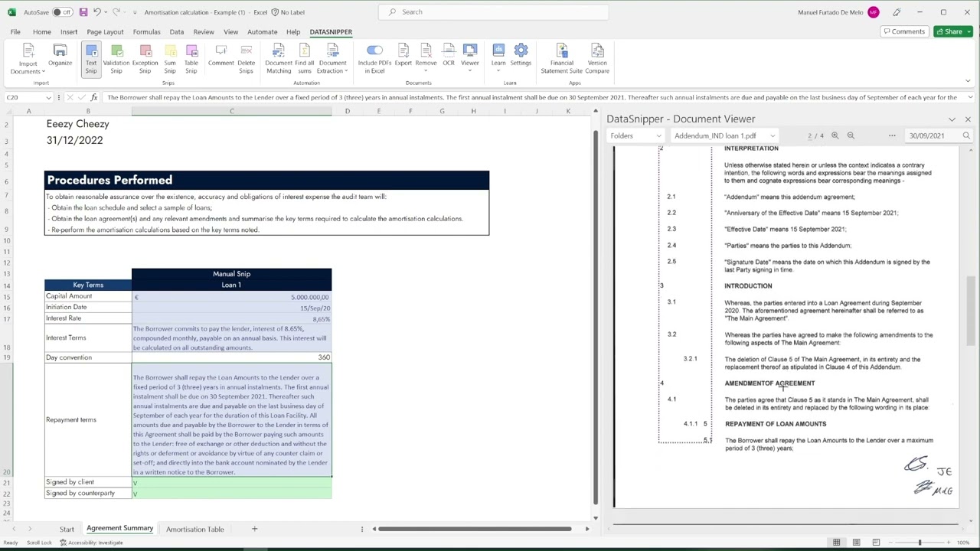Click the Undo arrow
This screenshot has width=980, height=551.
[x=97, y=12]
